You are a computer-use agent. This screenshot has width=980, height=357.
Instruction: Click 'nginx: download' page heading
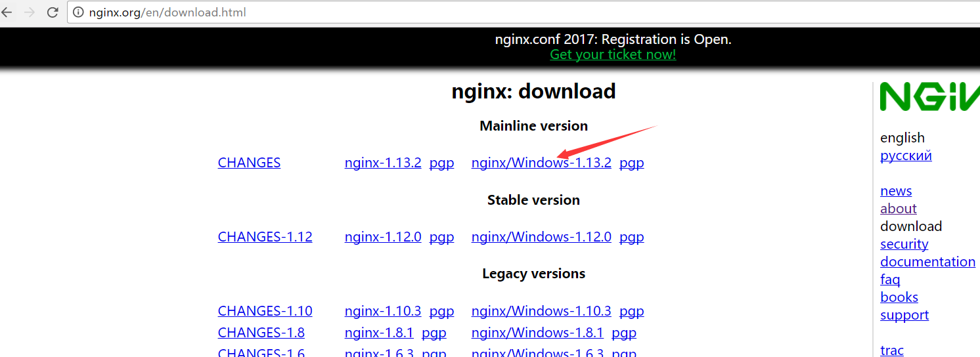[x=533, y=91]
